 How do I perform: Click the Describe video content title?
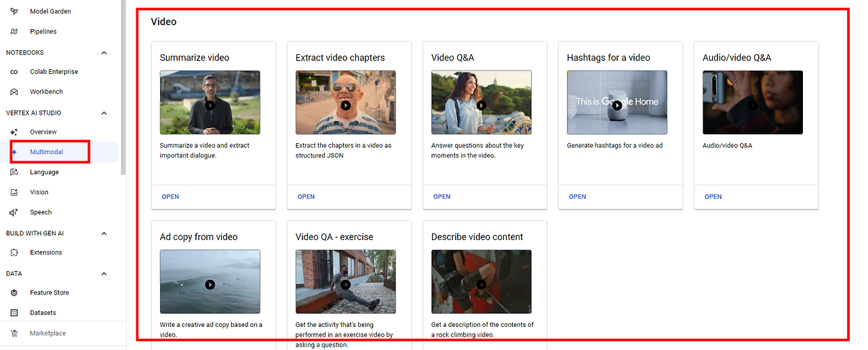click(x=477, y=237)
